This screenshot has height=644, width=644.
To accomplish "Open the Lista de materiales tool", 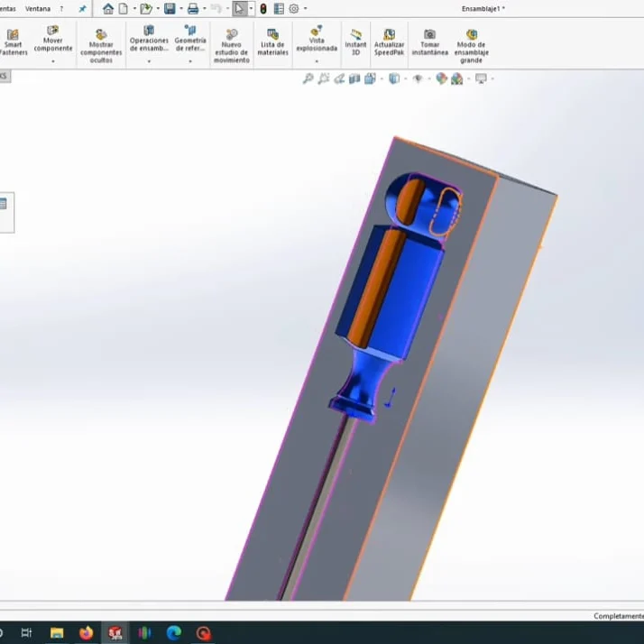I will coord(272,41).
